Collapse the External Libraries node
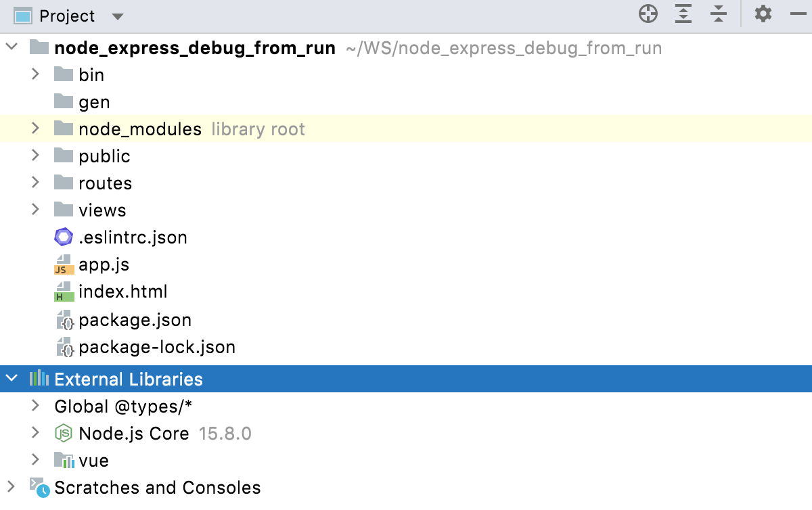Viewport: 812px width, 510px height. click(x=10, y=379)
